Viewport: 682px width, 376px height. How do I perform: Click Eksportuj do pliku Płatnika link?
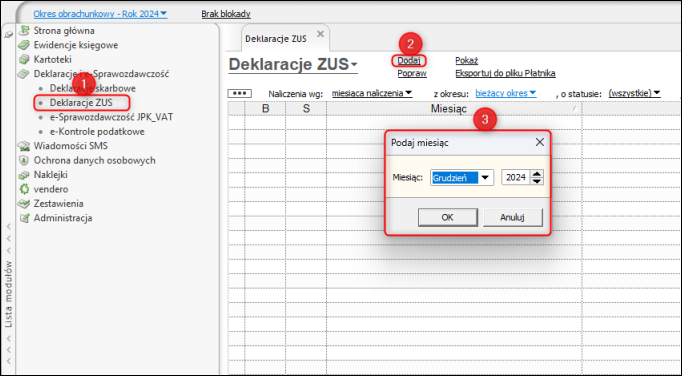pyautogui.click(x=505, y=73)
